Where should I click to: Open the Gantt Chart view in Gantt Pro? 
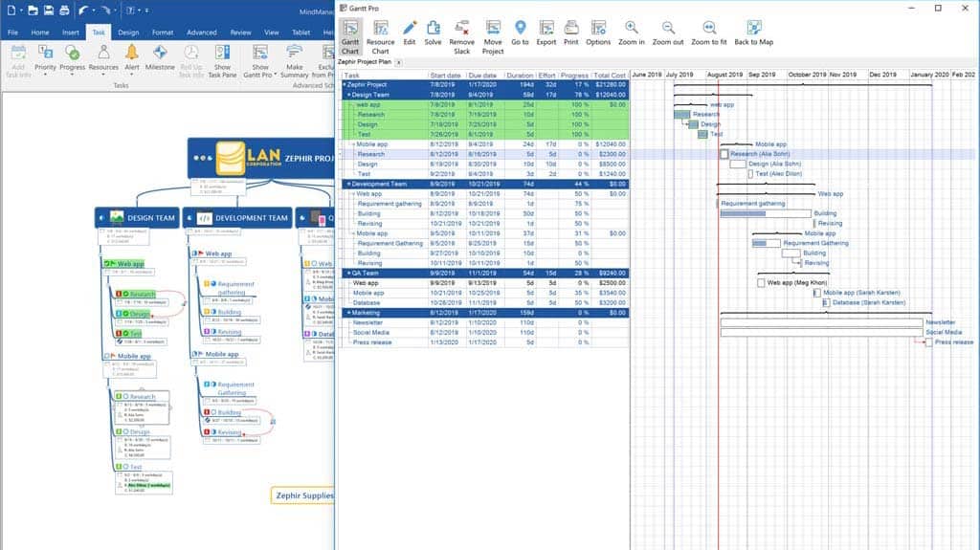point(350,36)
